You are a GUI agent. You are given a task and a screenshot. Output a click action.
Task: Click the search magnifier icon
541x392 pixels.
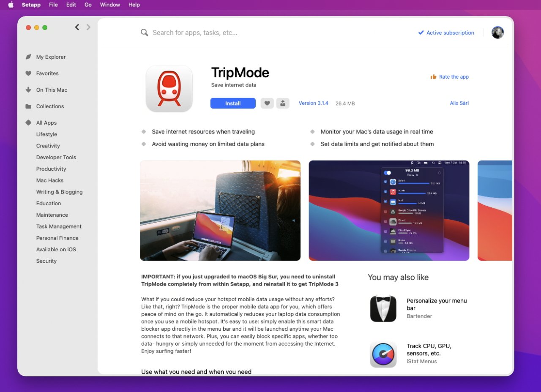[145, 33]
